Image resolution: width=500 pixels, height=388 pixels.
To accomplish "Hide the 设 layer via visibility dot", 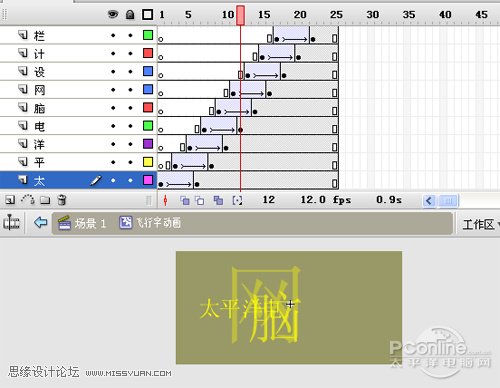I will click(x=113, y=72).
